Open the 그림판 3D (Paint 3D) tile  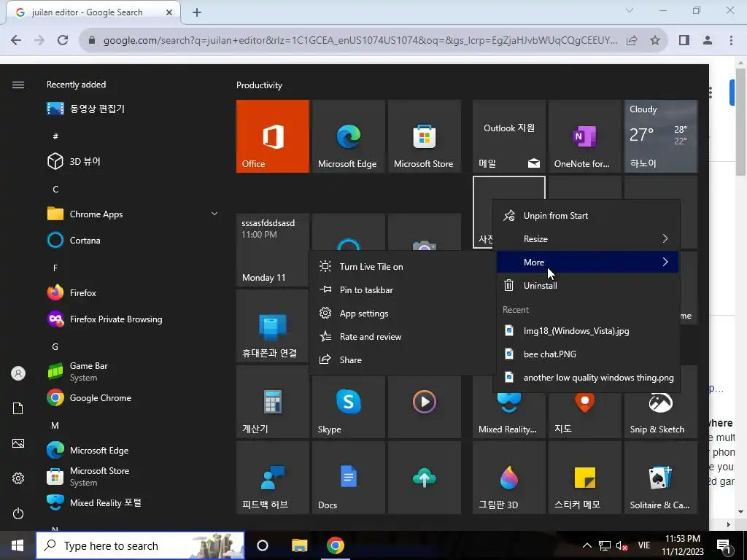coord(508,478)
